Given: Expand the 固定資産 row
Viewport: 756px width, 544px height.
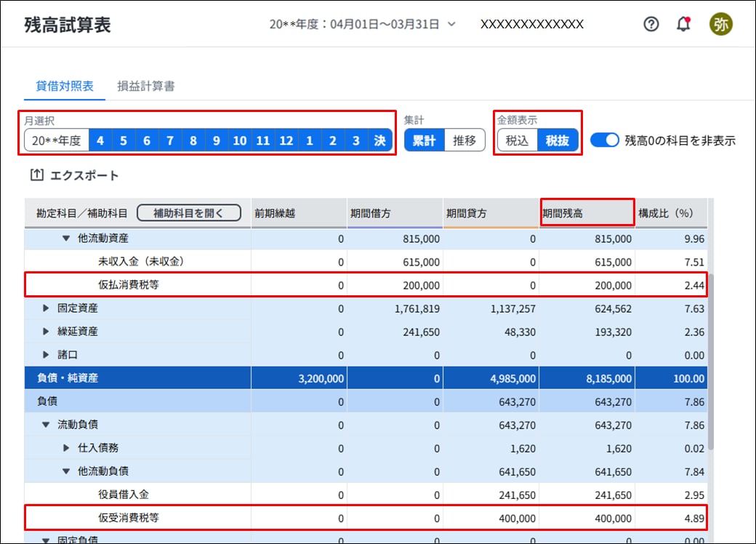Looking at the screenshot, I should tap(47, 308).
